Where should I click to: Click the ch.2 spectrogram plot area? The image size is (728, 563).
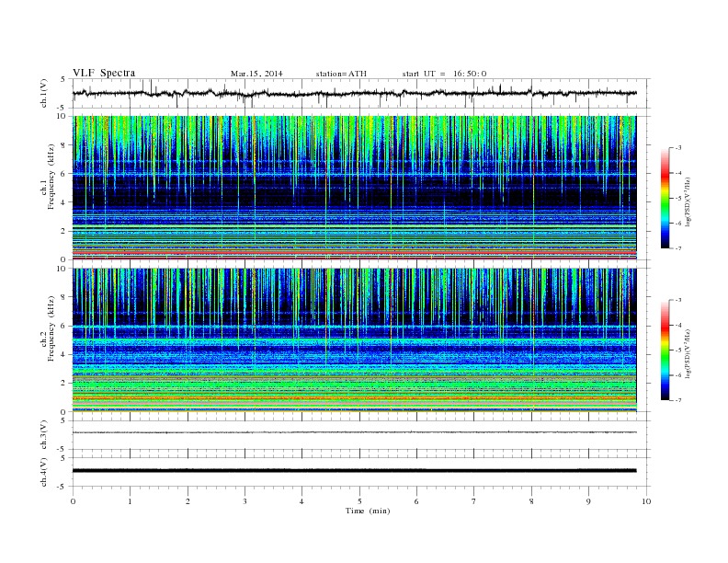[354, 339]
